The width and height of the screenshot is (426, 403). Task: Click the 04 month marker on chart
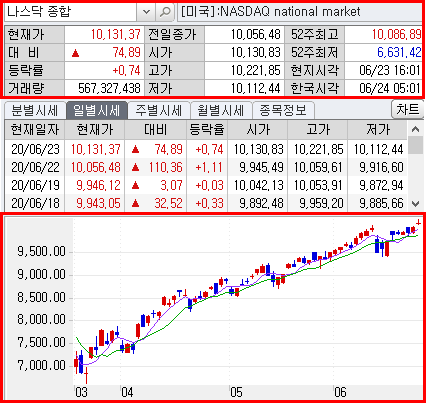[x=127, y=392]
